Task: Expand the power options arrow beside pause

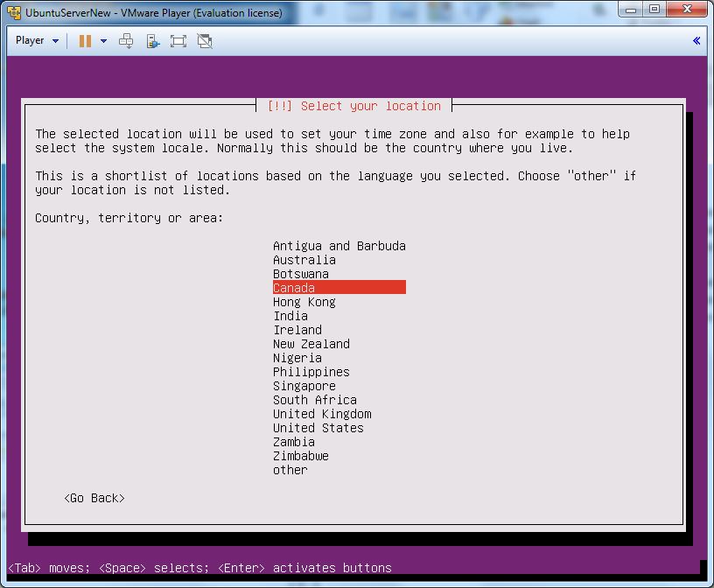Action: pyautogui.click(x=103, y=41)
